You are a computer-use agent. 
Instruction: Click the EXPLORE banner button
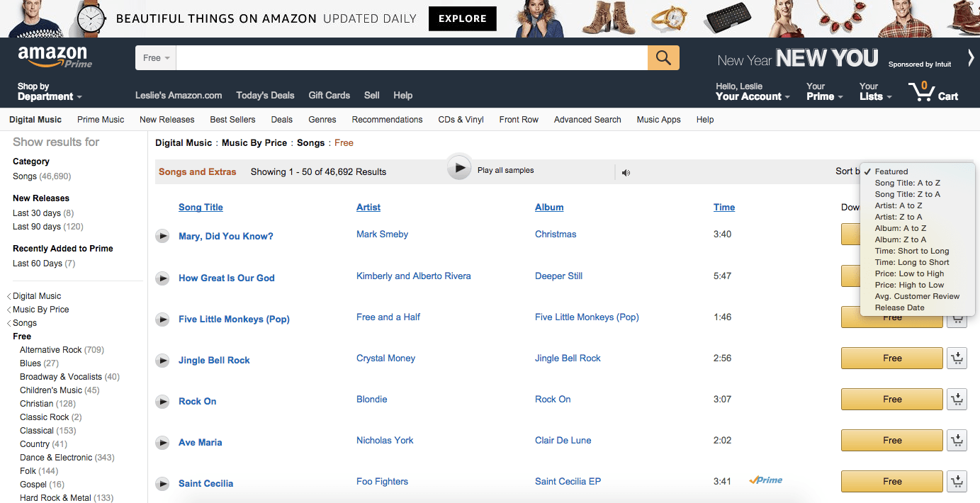pyautogui.click(x=463, y=18)
